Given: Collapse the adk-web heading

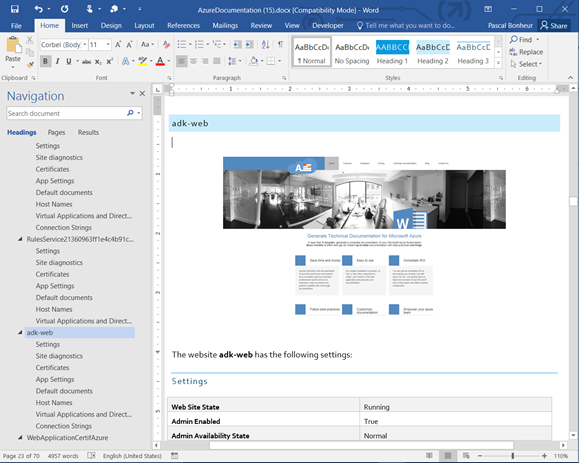Looking at the screenshot, I should [20, 333].
